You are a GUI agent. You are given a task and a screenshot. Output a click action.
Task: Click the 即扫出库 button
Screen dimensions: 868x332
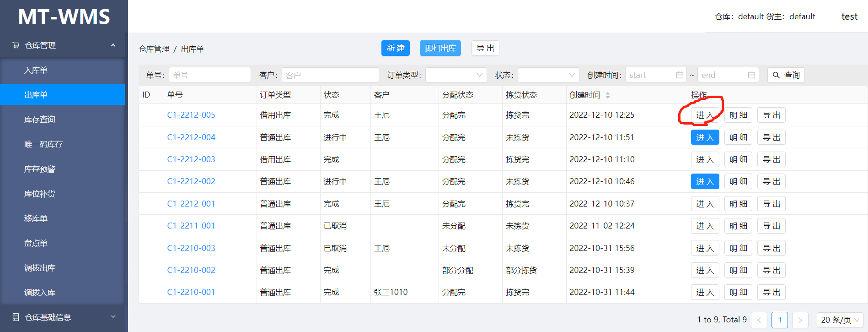(x=440, y=48)
